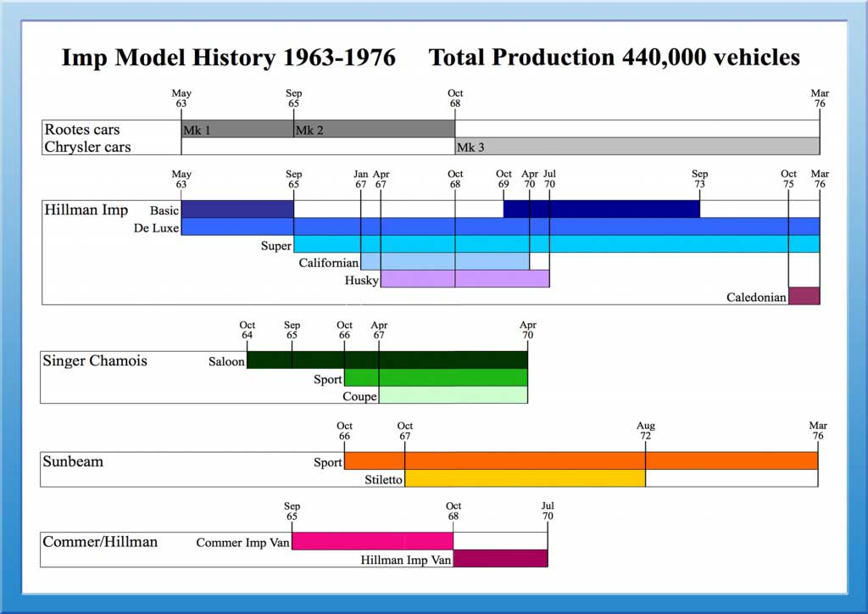The height and width of the screenshot is (614, 868).
Task: Click the "Sep 73" date marker
Action: (699, 179)
